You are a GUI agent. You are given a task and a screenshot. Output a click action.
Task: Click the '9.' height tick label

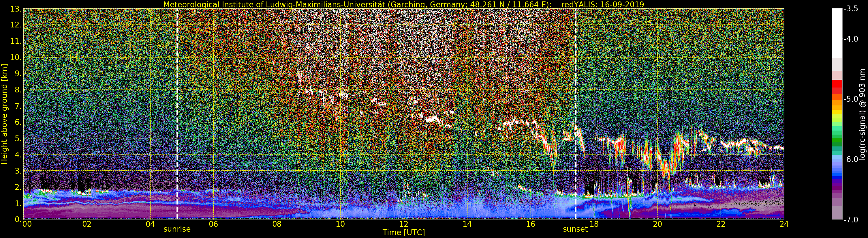point(18,74)
